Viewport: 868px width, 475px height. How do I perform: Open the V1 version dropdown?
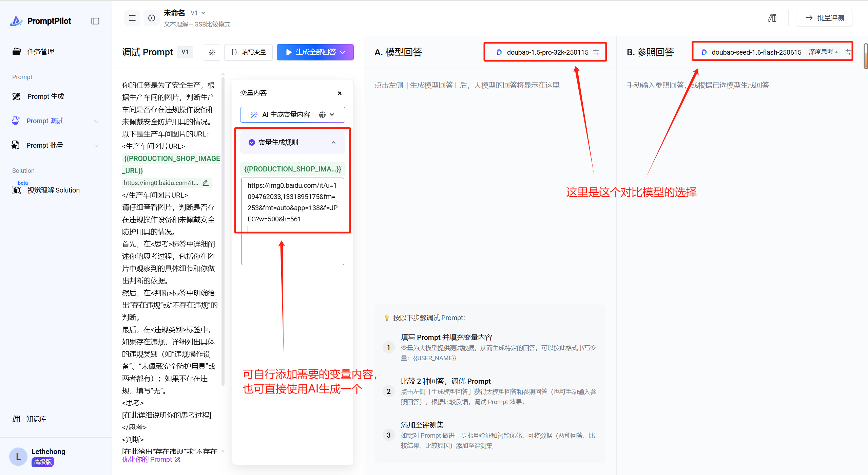pos(198,13)
